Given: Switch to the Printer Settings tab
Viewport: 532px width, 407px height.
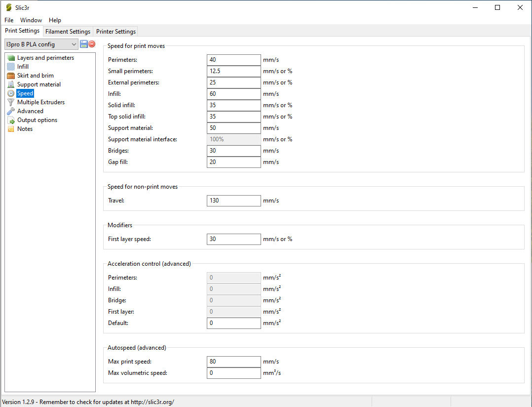Looking at the screenshot, I should (x=116, y=32).
